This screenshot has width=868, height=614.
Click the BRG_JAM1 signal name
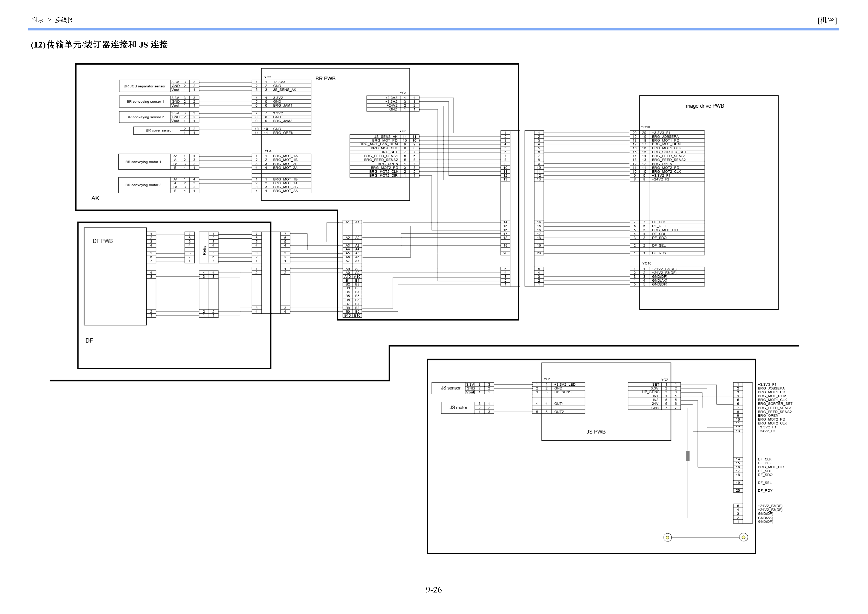pyautogui.click(x=282, y=106)
